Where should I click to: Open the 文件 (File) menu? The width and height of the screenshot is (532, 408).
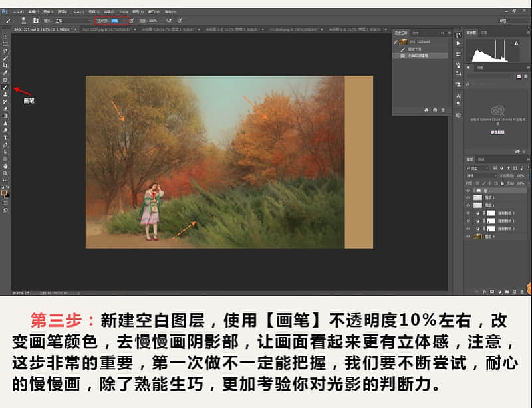click(18, 11)
